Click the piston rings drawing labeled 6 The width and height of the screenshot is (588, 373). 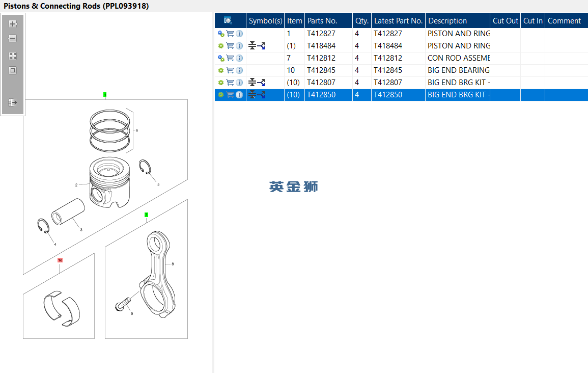[110, 130]
